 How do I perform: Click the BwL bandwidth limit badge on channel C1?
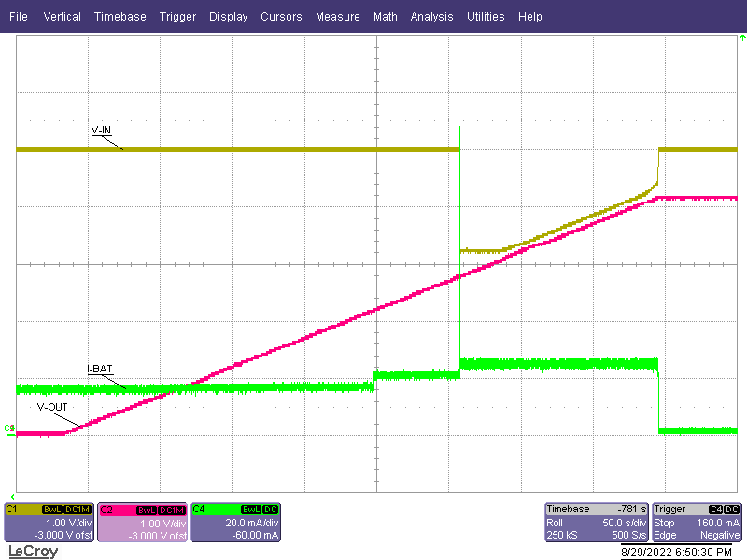pos(51,510)
